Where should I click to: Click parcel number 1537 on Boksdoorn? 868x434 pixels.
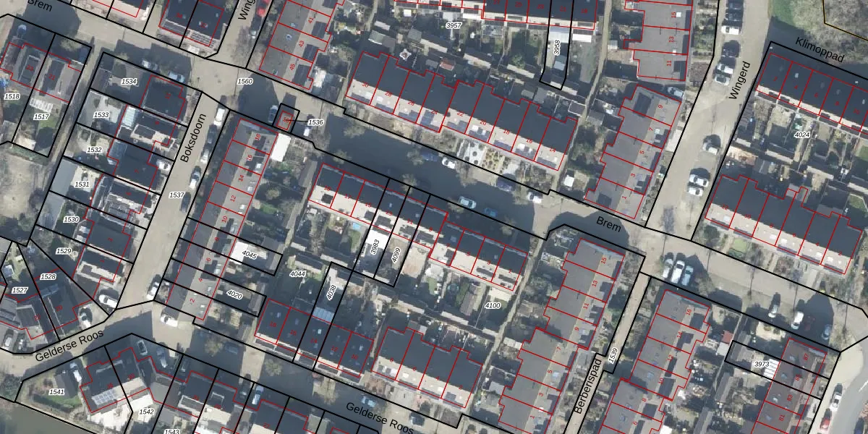coord(176,195)
